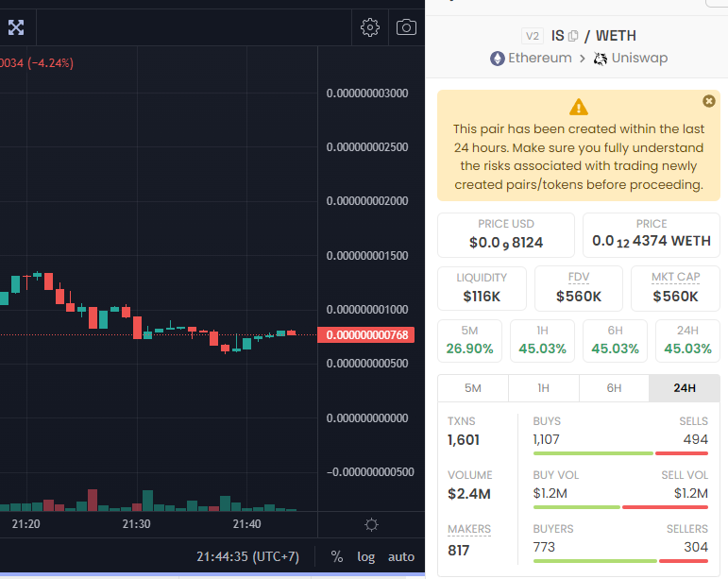Viewport: 728px width, 579px height.
Task: Click the PRICE USD value $0.0₉8124
Action: (x=505, y=243)
